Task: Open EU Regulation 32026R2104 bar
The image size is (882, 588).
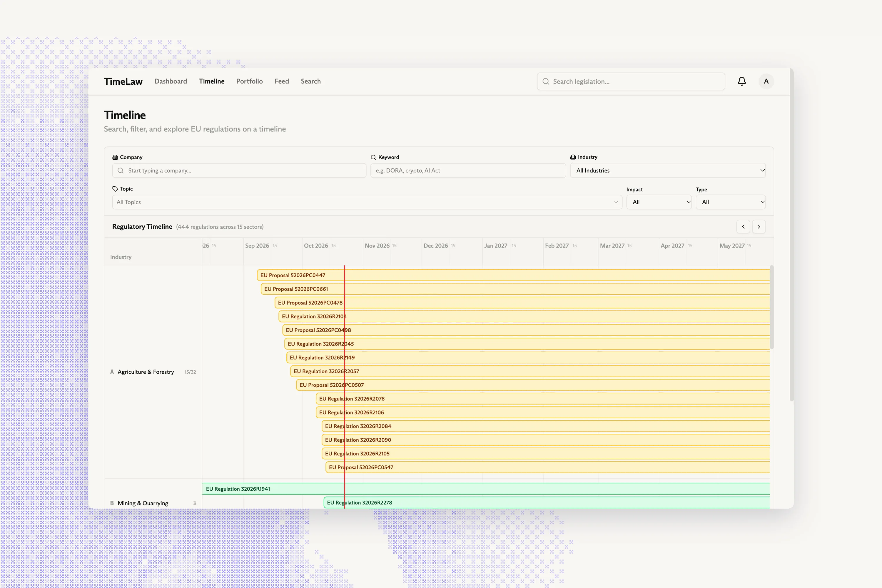Action: click(x=524, y=317)
